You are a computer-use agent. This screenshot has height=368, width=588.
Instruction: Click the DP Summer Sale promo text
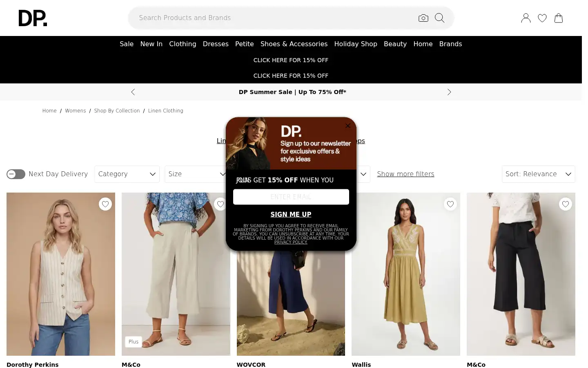[292, 92]
